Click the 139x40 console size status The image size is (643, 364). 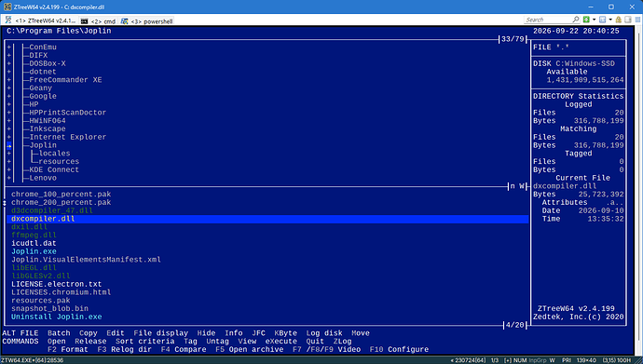pyautogui.click(x=587, y=360)
